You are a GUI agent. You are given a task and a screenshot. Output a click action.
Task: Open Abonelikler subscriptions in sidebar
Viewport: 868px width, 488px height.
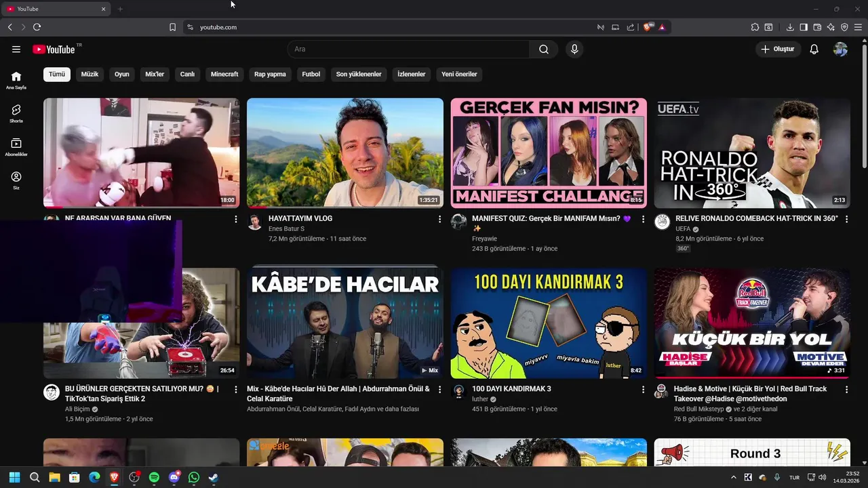(16, 147)
